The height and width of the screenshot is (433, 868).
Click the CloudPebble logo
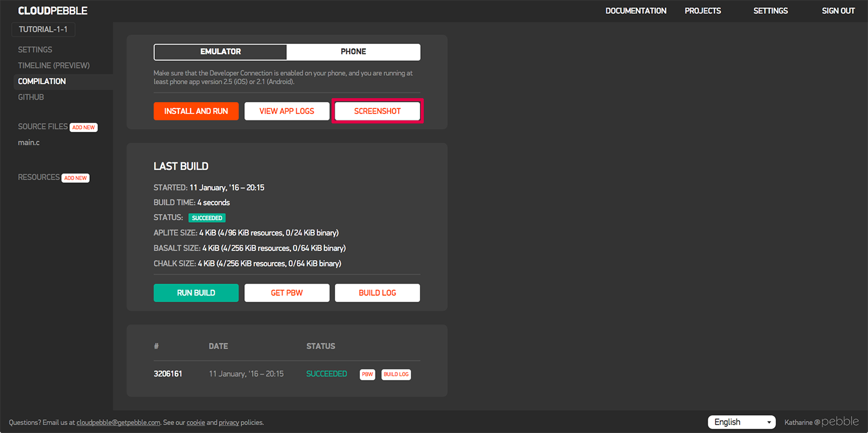52,11
